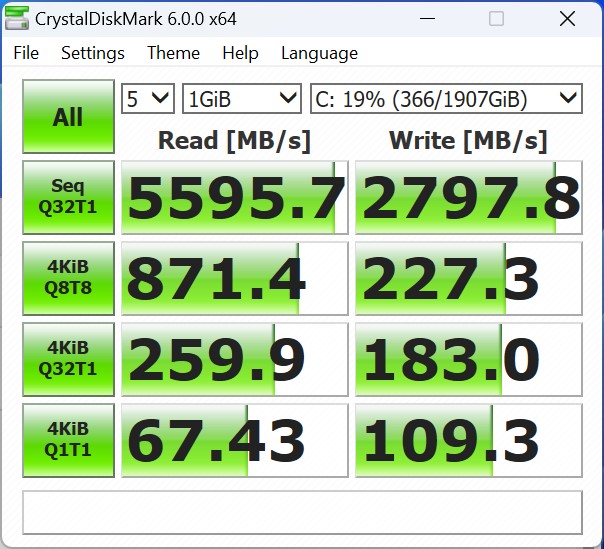This screenshot has width=604, height=549.
Task: Select the Q8T8 write result 227.3
Action: 468,278
